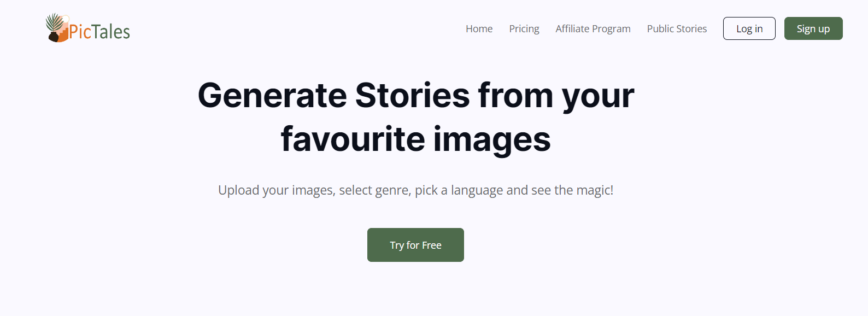This screenshot has width=868, height=316.
Task: Click the PicTales wordmark text
Action: click(99, 32)
